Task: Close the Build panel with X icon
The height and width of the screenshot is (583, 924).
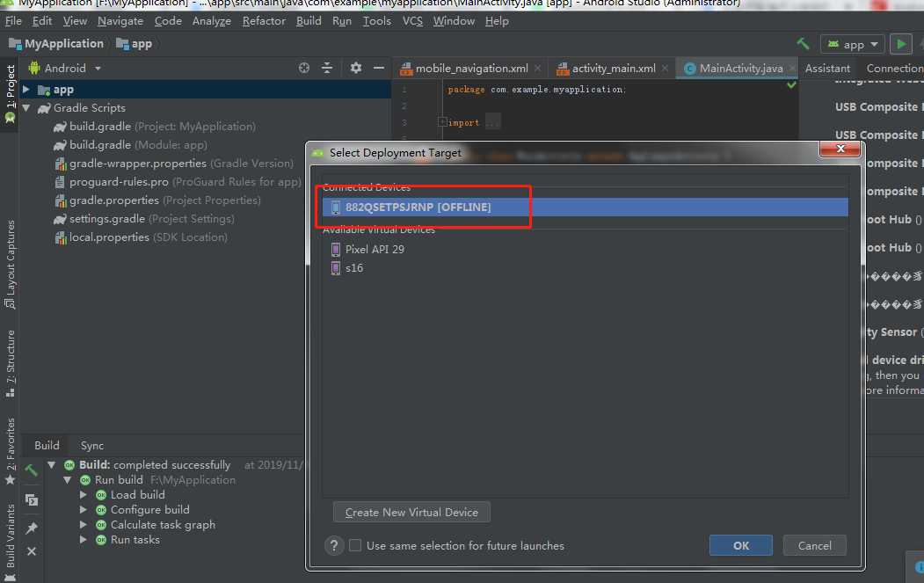Action: pos(32,551)
